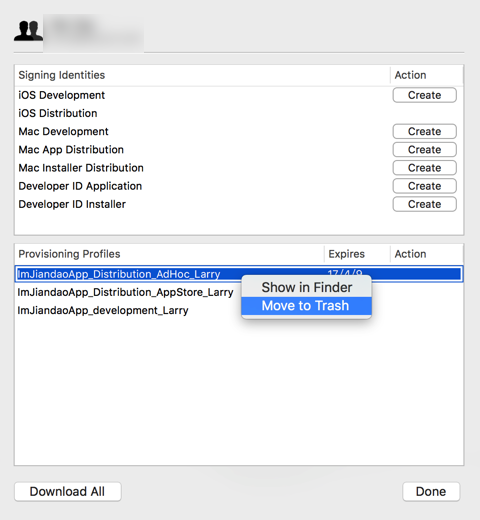The image size is (480, 520).
Task: Select the Developer ID Application row
Action: (239, 186)
